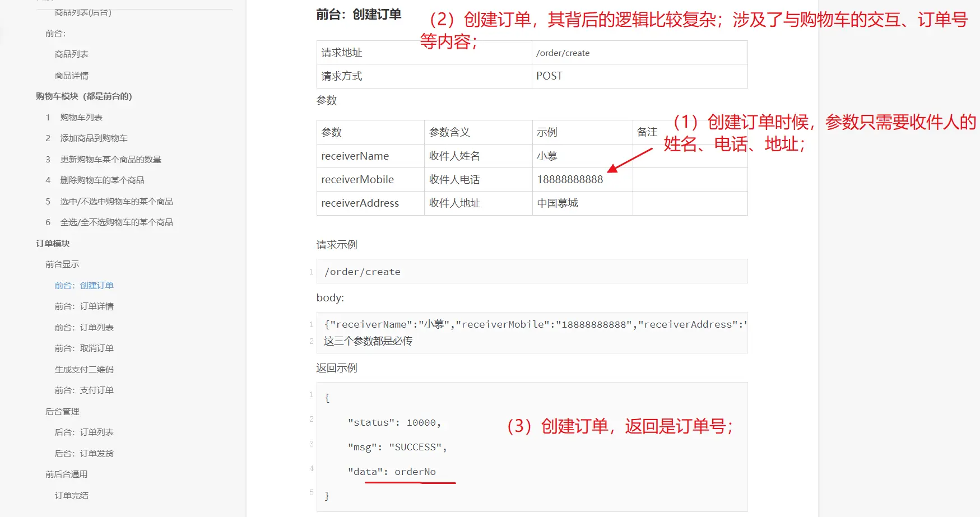Select 购物车模块 heading in sidebar
This screenshot has width=980, height=517.
pyautogui.click(x=83, y=96)
